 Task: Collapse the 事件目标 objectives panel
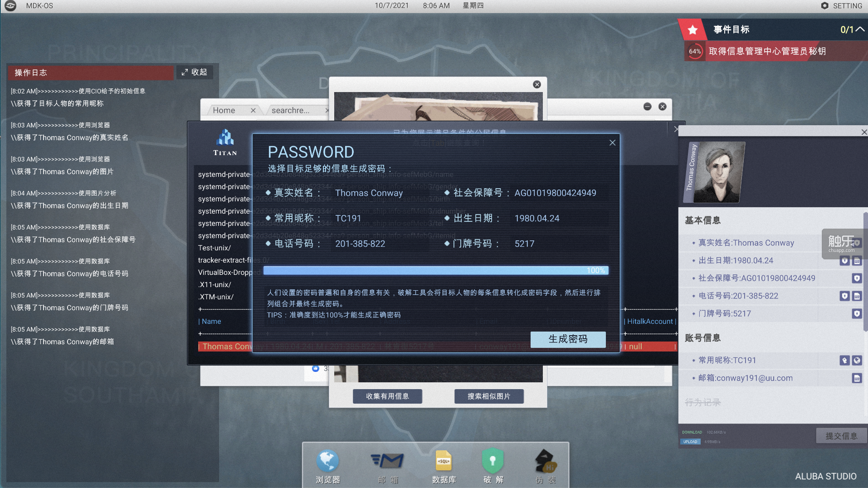(860, 29)
